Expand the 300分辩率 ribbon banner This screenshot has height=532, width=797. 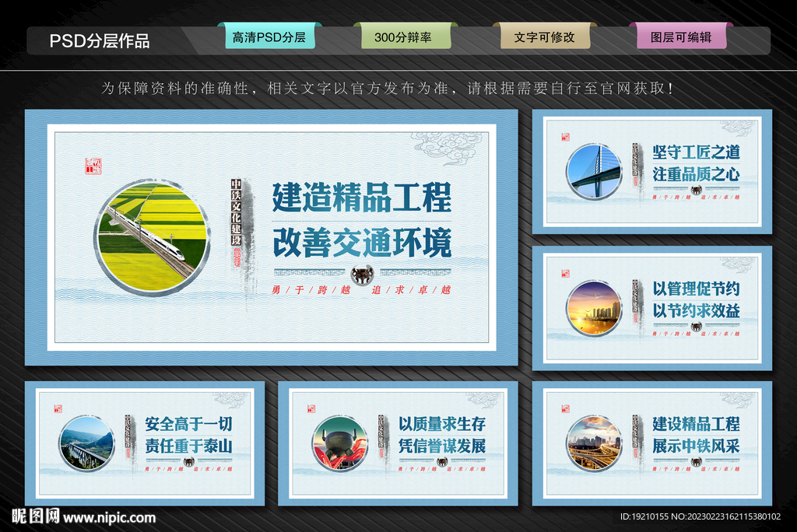407,35
